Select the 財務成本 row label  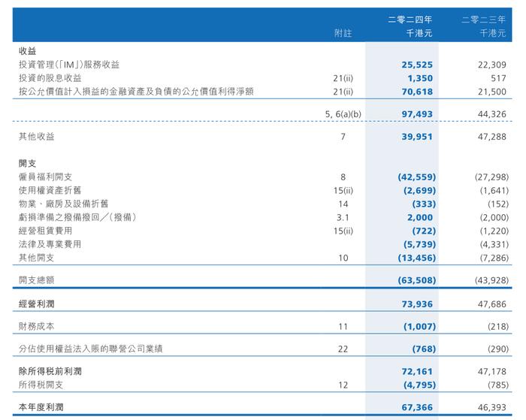37,326
